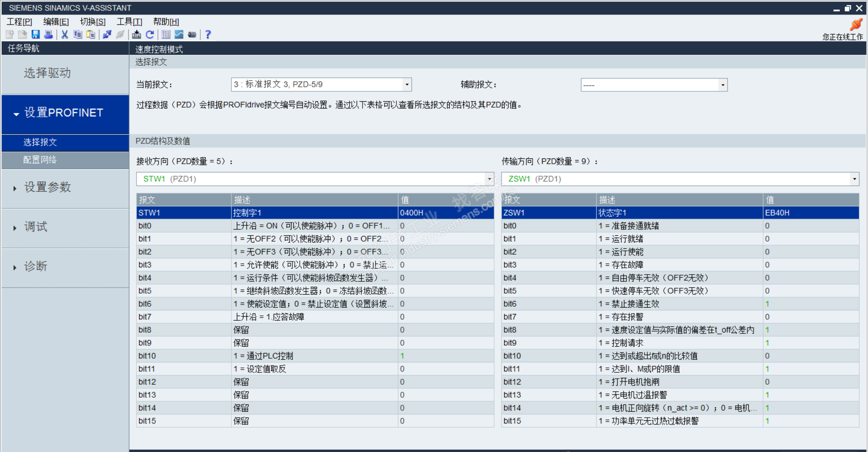The height and width of the screenshot is (452, 868).
Task: Open the 编辑[E] menu
Action: click(x=56, y=22)
